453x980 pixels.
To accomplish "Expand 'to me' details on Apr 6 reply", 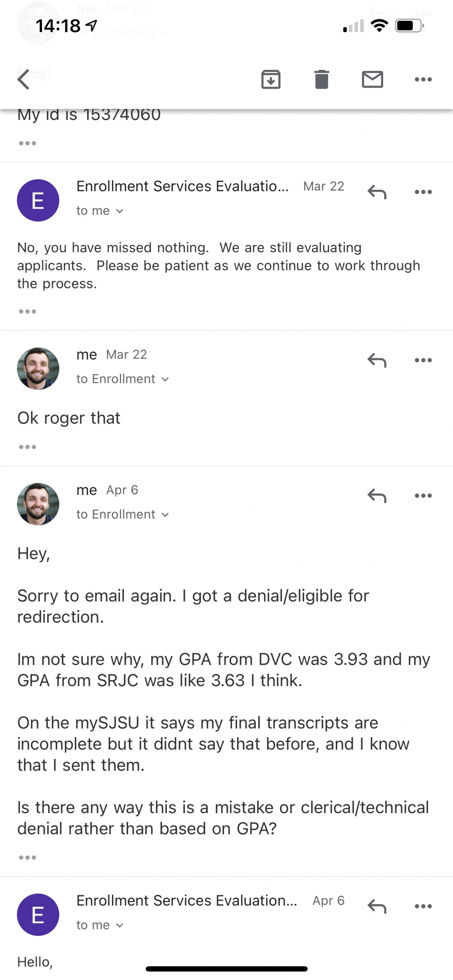I will [x=100, y=925].
